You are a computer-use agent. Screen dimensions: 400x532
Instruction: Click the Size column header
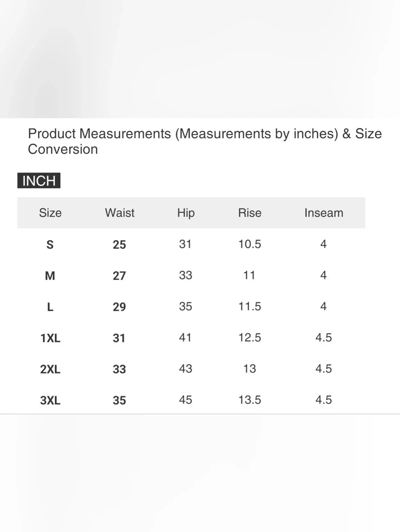[x=50, y=213]
